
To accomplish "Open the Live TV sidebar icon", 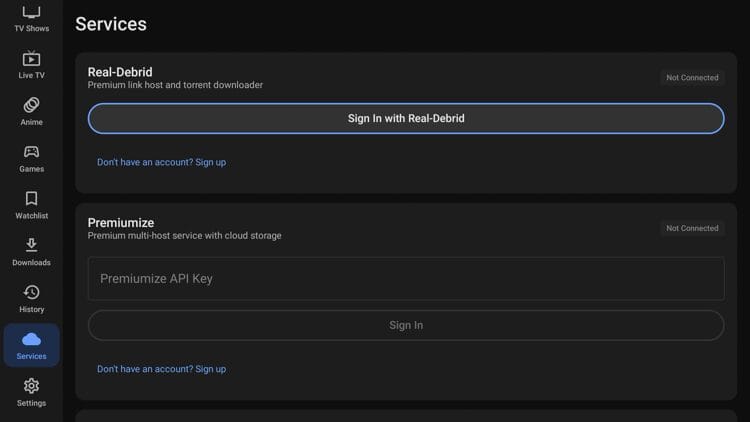I will [32, 58].
